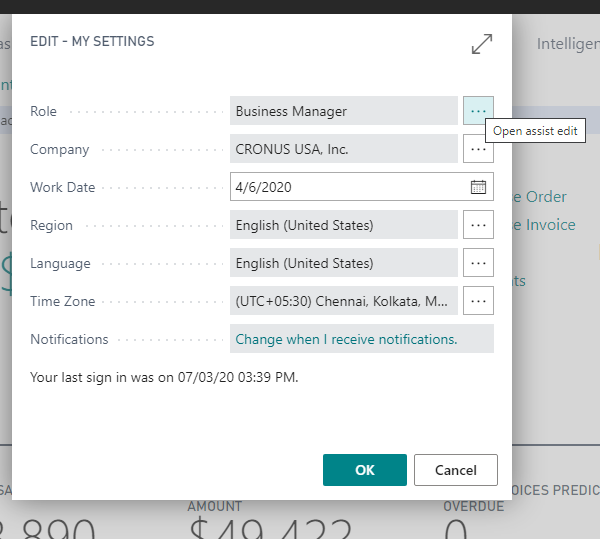Select the Language value field
The width and height of the screenshot is (600, 539).
tap(343, 263)
